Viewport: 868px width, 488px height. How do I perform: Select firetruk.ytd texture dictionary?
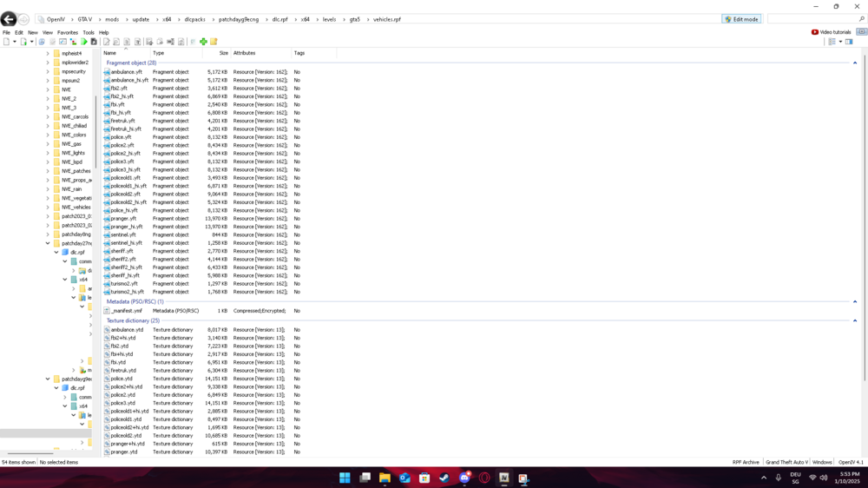[x=123, y=371]
